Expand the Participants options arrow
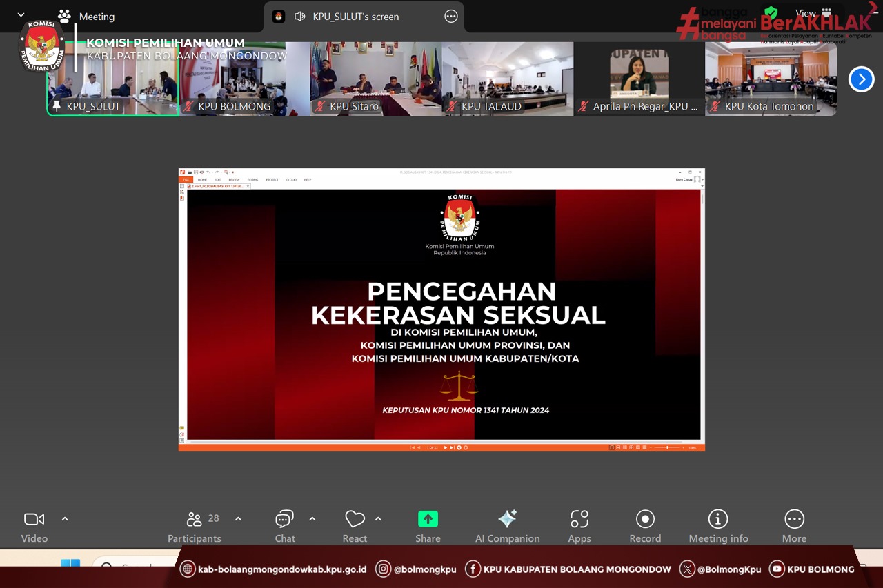883x588 pixels. tap(238, 518)
